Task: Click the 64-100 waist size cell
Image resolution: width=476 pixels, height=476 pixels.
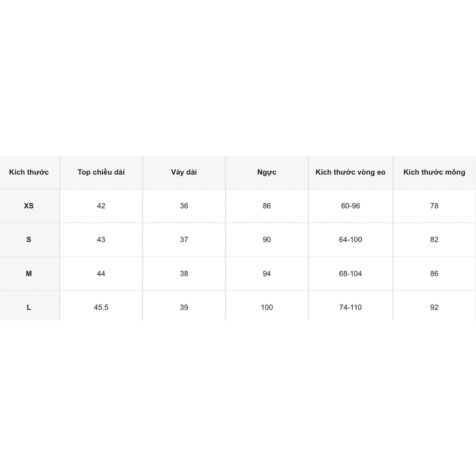Action: click(350, 240)
